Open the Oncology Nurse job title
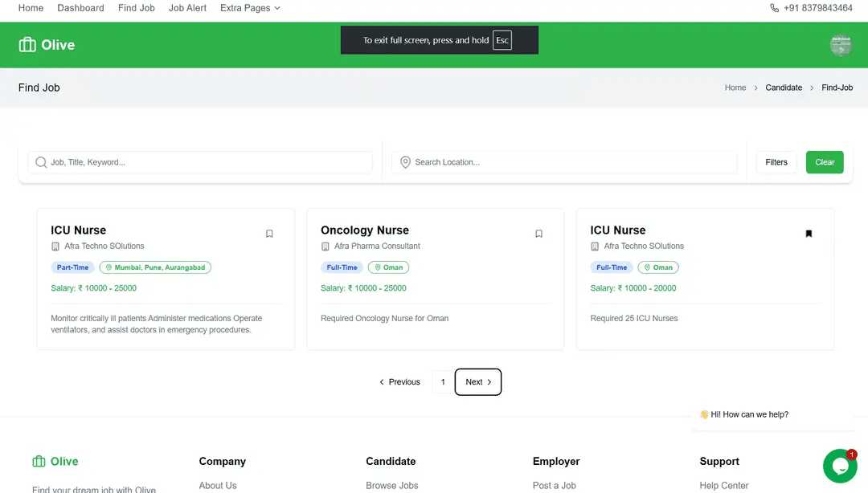 (x=364, y=230)
